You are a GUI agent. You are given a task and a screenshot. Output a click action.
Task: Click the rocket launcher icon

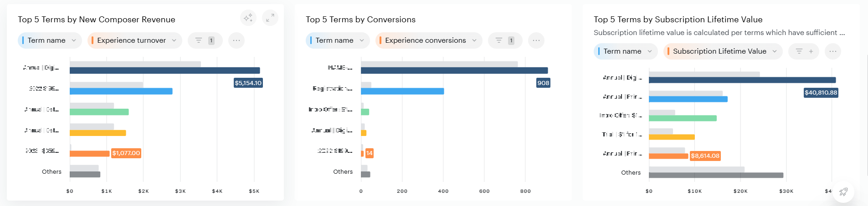843,192
